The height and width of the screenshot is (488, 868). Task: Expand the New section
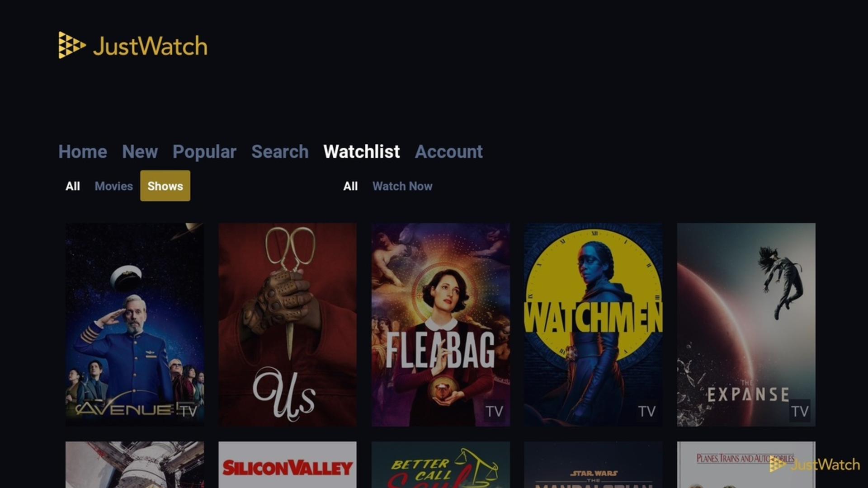click(140, 152)
